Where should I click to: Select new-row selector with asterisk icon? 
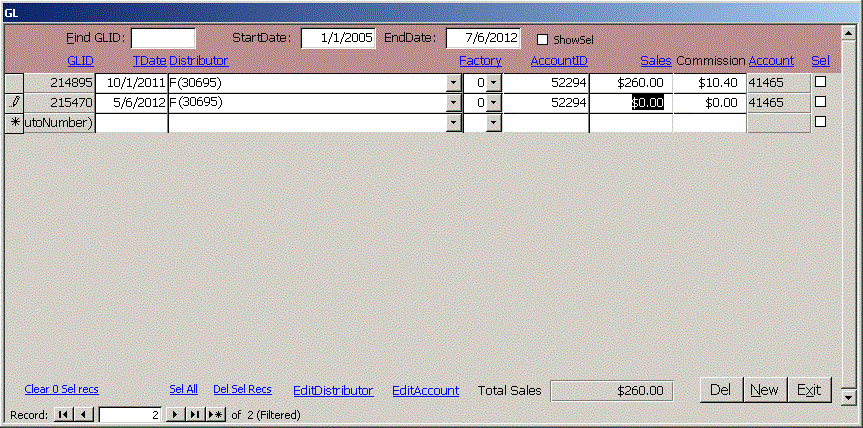(14, 123)
